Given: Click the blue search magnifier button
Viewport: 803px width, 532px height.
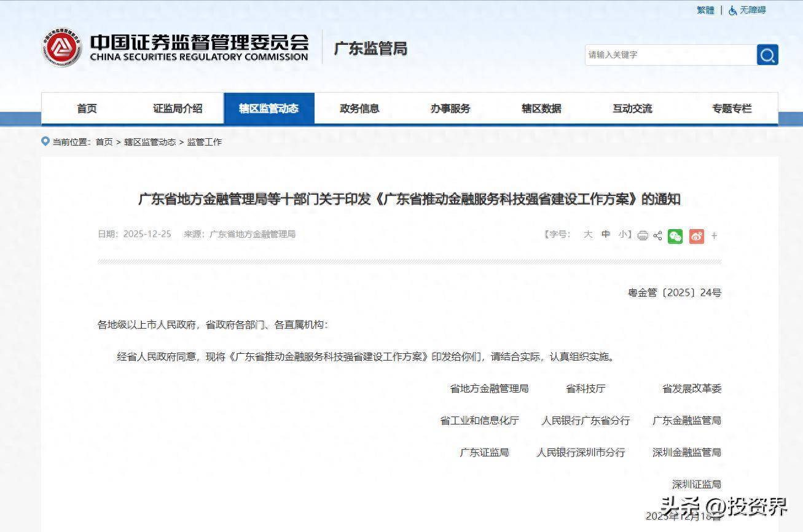Looking at the screenshot, I should coord(767,55).
